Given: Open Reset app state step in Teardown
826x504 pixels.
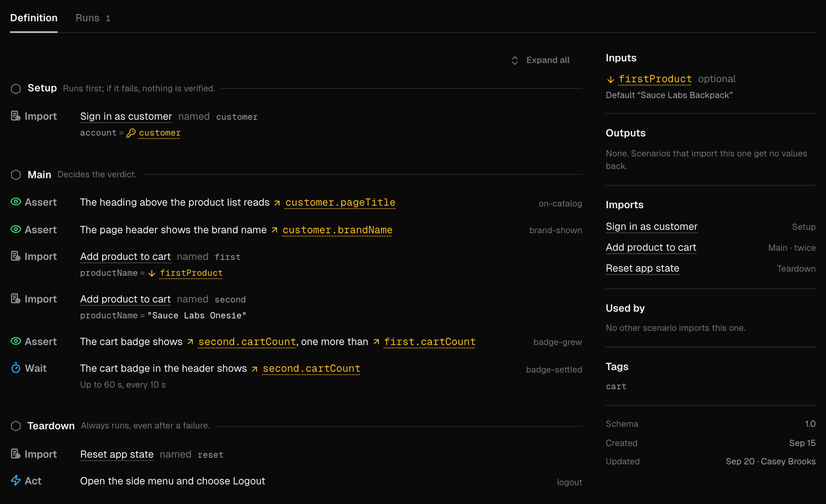Looking at the screenshot, I should 117,454.
